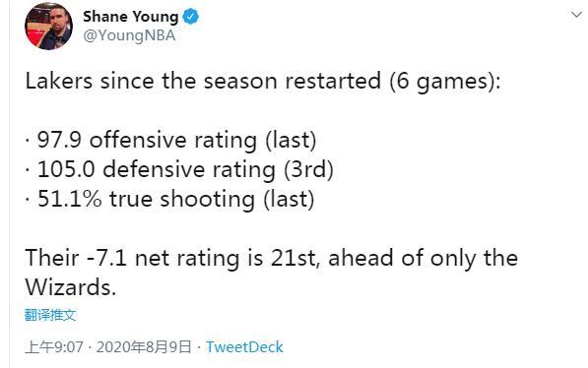The image size is (588, 368).
Task: Open the TweetDeck source link
Action: click(x=244, y=347)
